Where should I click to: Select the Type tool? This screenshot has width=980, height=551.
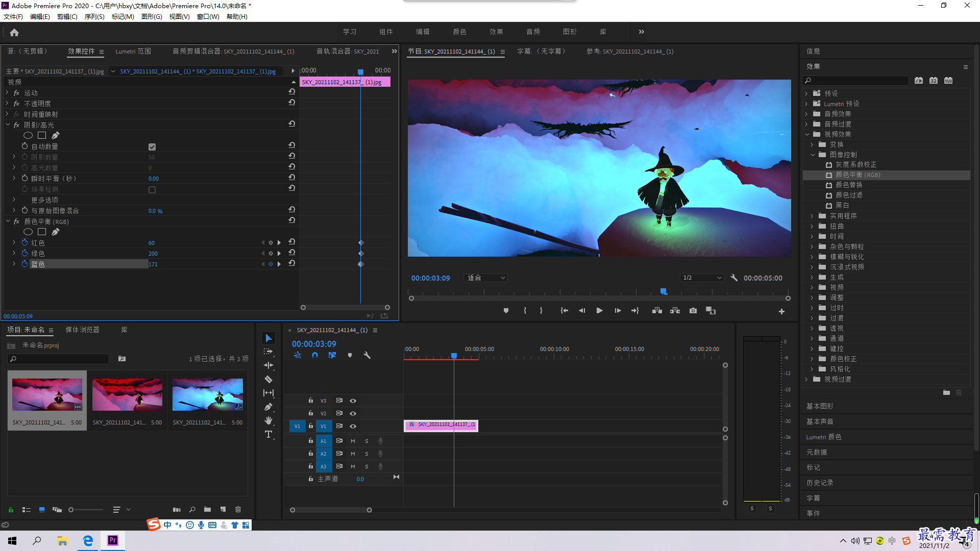pos(268,434)
